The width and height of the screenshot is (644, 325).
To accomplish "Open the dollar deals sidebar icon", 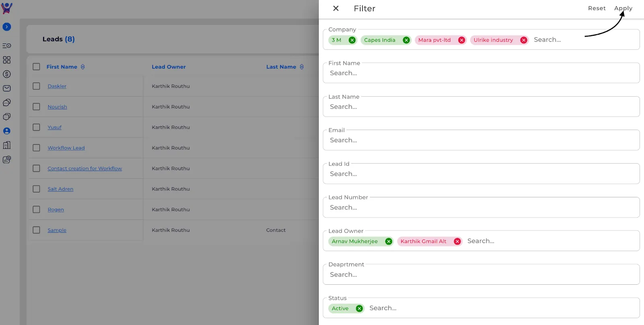I will coord(7,74).
